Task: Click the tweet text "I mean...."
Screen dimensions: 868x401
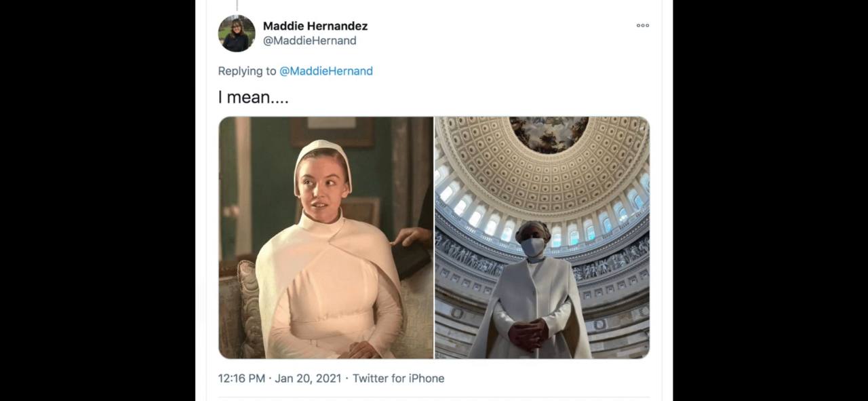Action: pos(253,97)
